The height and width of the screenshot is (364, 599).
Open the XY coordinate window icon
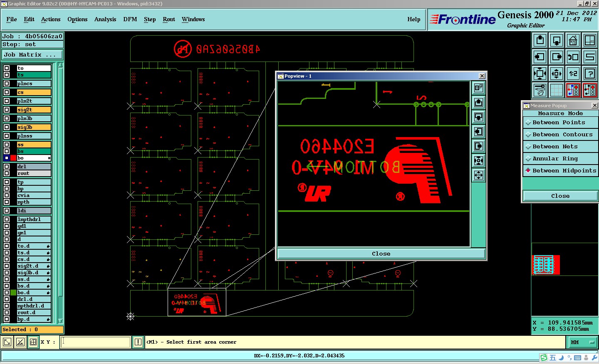[590, 40]
